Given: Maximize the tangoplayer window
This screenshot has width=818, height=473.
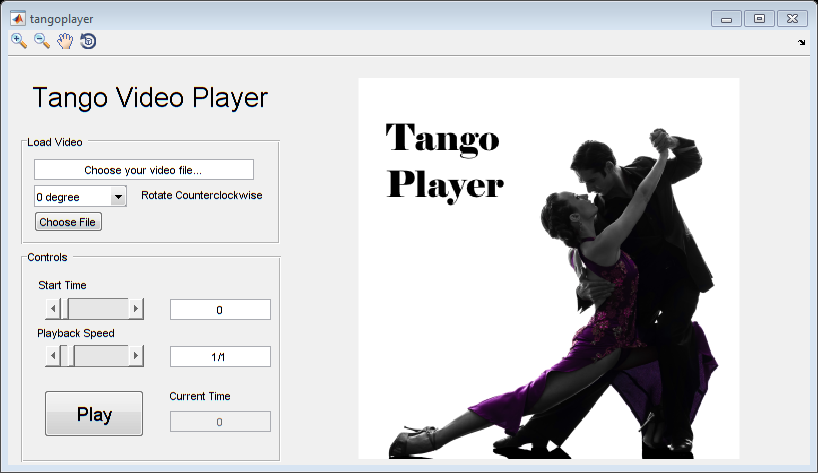Looking at the screenshot, I should [759, 18].
